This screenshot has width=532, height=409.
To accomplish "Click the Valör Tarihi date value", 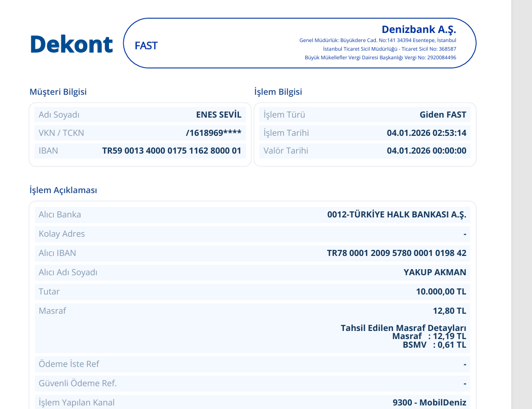I will point(427,151).
